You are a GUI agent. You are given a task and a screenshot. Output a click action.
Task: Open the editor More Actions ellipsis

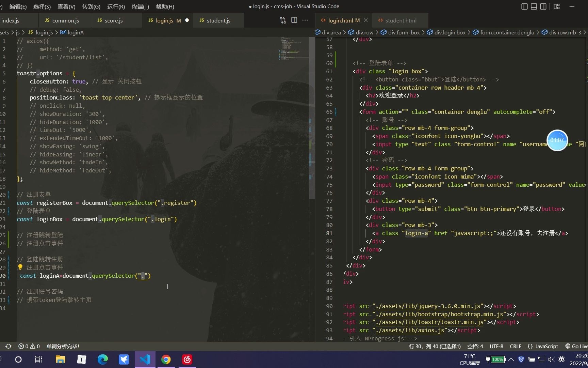point(305,20)
